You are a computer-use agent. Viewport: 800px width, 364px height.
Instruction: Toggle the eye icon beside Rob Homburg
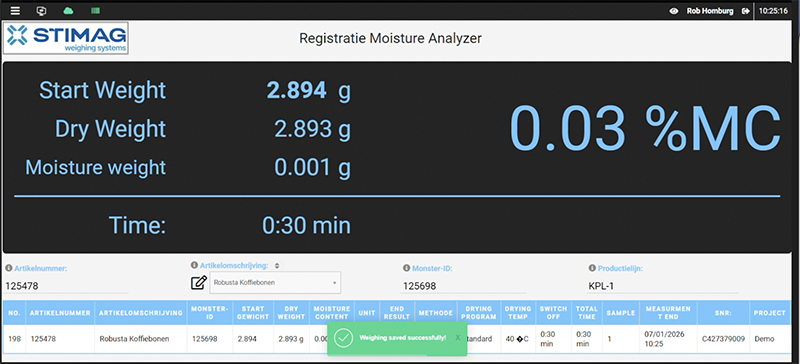[x=674, y=11]
